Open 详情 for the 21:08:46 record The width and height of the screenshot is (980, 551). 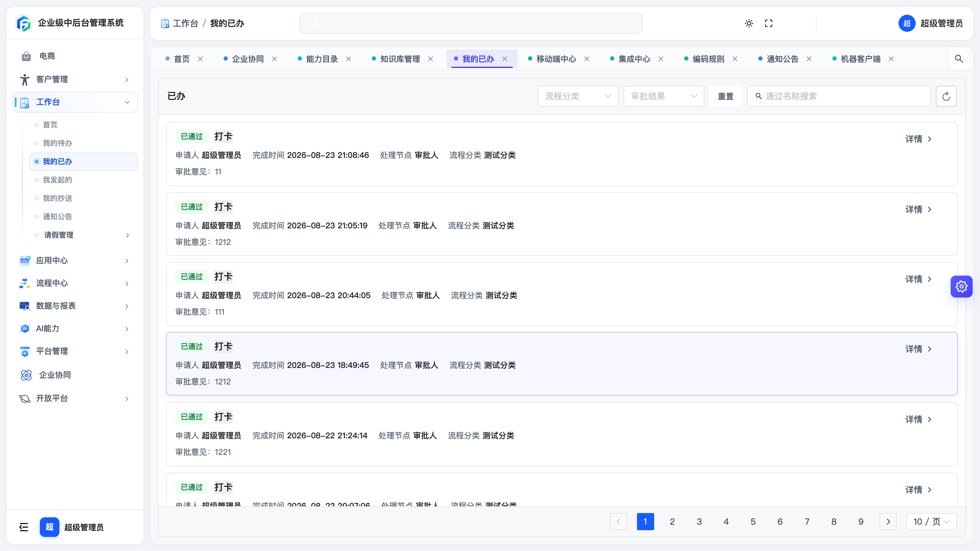(x=918, y=139)
